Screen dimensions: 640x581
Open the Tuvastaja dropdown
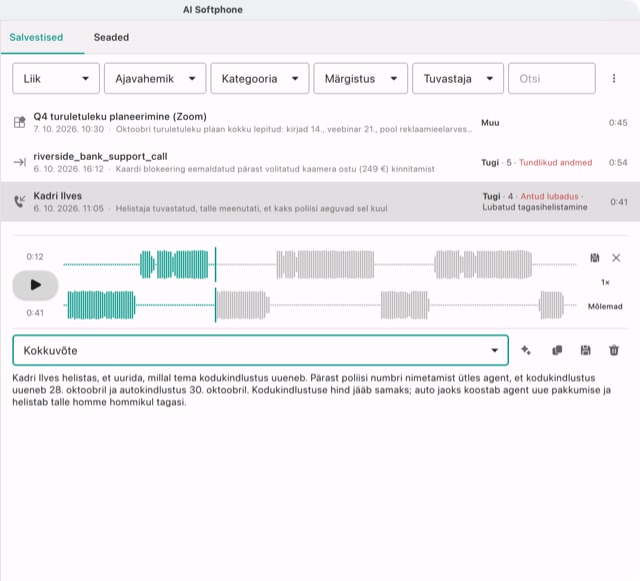(x=458, y=78)
